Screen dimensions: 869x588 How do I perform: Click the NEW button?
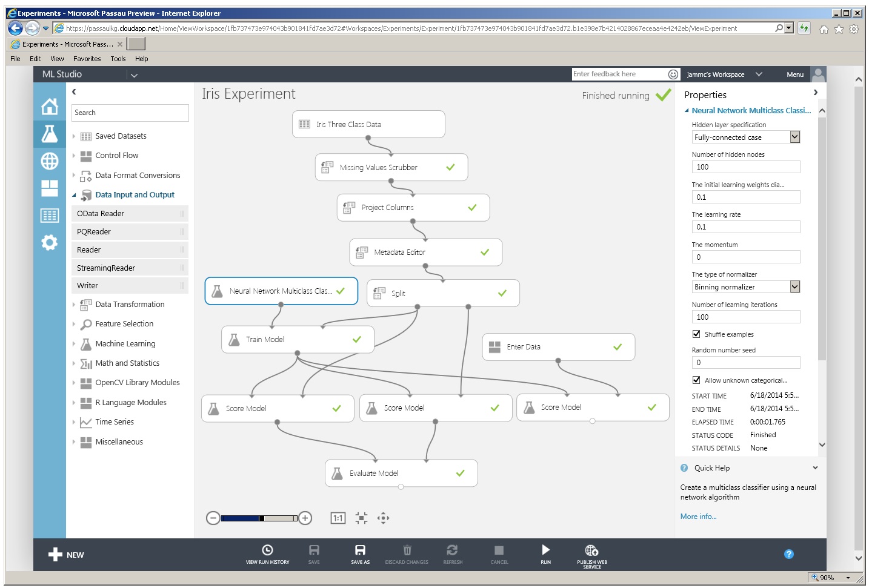66,555
